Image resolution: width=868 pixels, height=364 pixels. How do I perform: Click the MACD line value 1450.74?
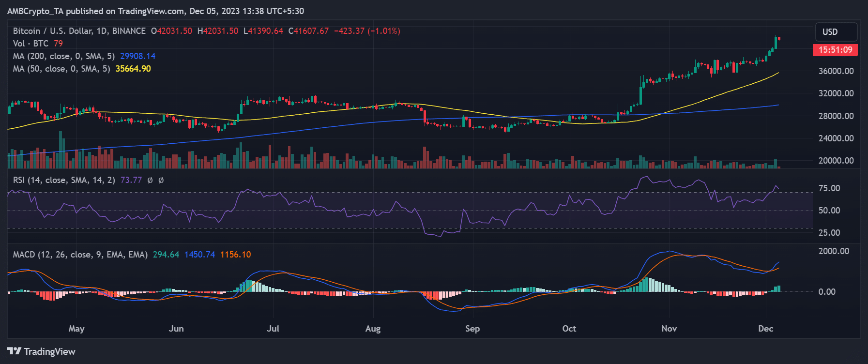(x=199, y=255)
